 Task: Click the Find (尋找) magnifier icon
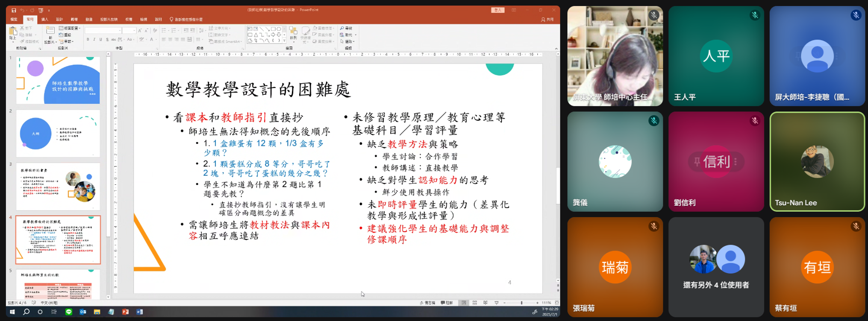(x=342, y=28)
